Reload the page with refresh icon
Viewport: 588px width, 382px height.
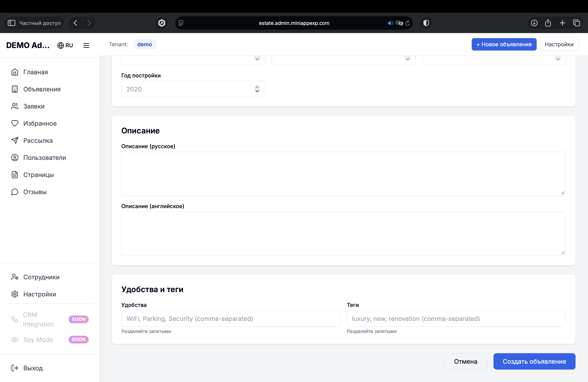tap(408, 23)
